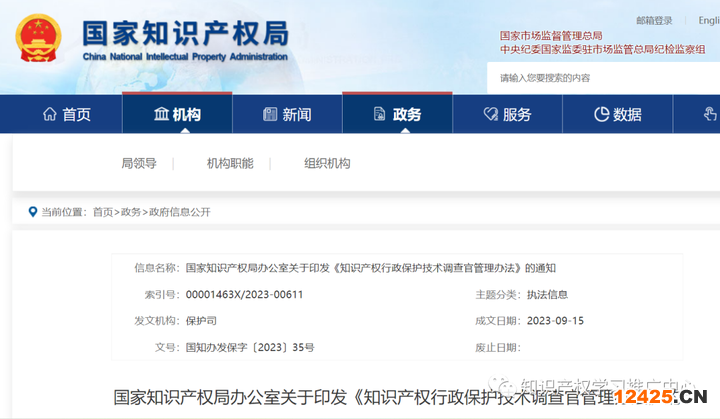Click the national emblem logo
This screenshot has width=720, height=419.
(37, 39)
